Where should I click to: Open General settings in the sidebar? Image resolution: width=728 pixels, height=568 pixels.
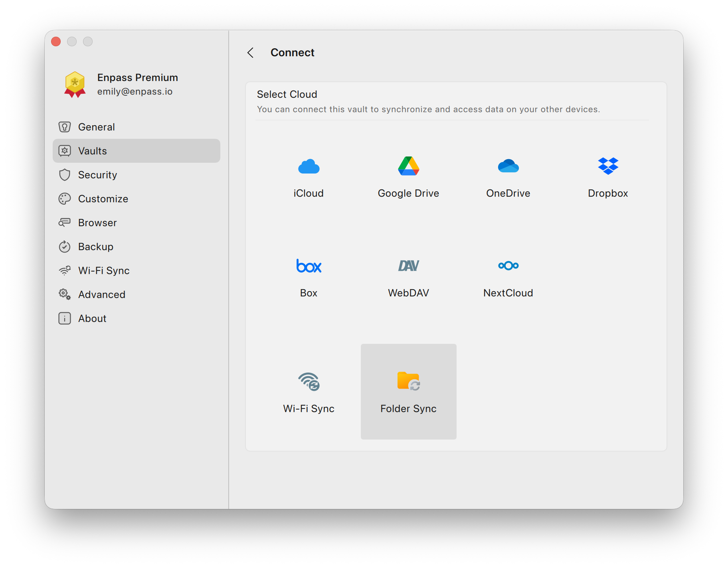pos(136,127)
